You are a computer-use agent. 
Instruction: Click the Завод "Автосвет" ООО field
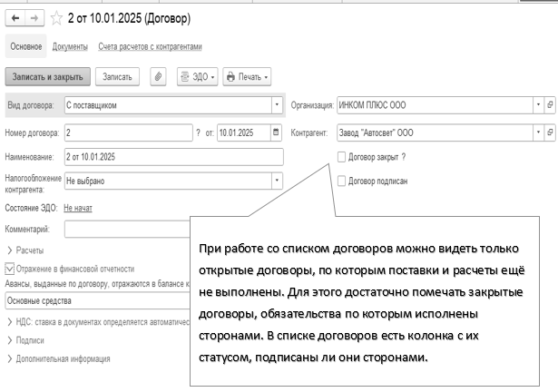tap(435, 132)
